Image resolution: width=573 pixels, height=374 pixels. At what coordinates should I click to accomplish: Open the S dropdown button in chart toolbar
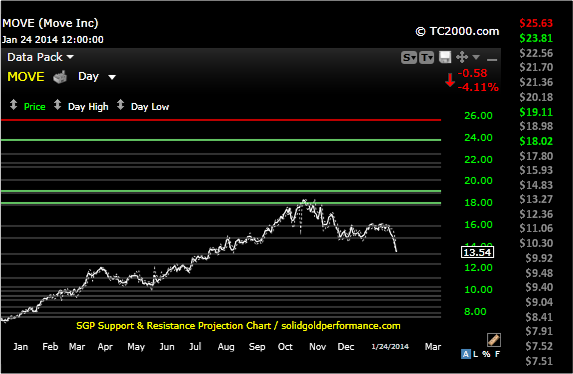pos(409,57)
